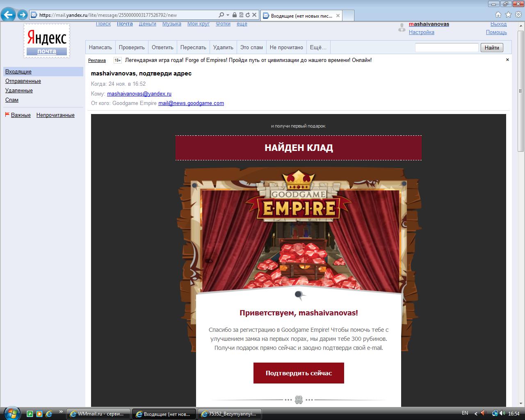The width and height of the screenshot is (525, 420).
Task: Refresh the page with the reload icon
Action: tap(248, 15)
